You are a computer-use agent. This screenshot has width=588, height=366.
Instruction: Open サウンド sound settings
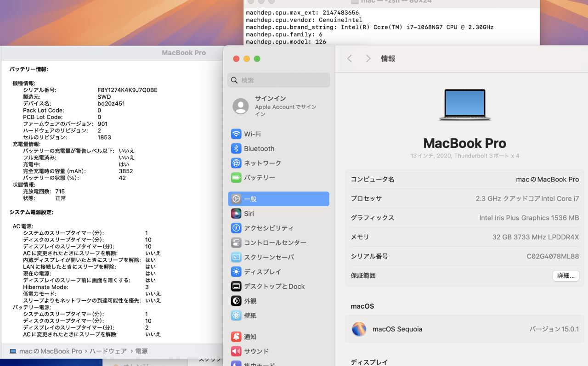256,351
